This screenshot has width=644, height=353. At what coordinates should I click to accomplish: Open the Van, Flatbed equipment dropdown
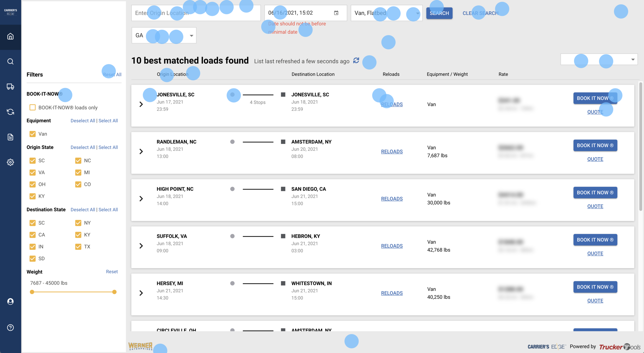click(x=386, y=13)
